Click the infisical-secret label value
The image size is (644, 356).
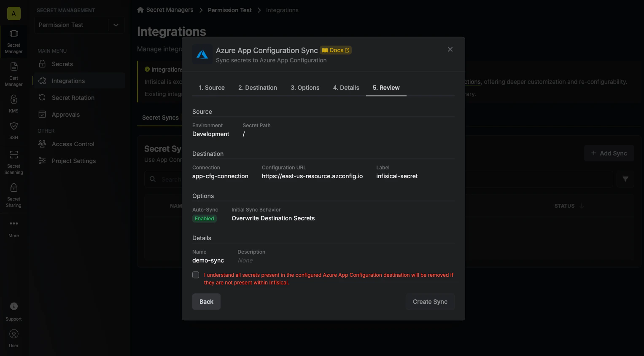[397, 176]
